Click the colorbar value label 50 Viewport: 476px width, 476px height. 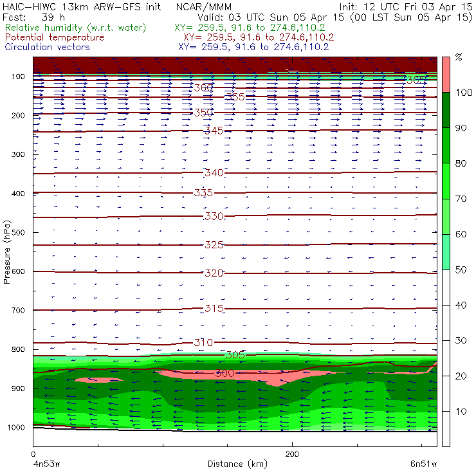(461, 270)
